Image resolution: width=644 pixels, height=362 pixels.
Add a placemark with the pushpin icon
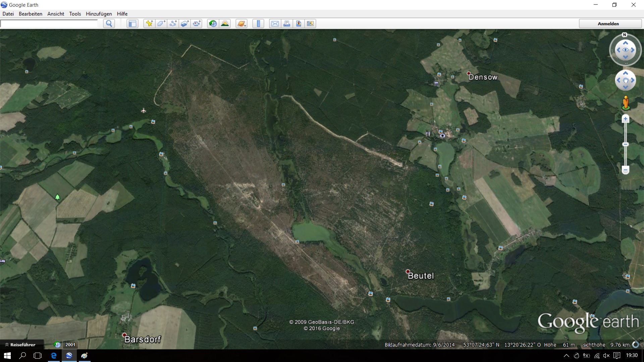click(149, 23)
